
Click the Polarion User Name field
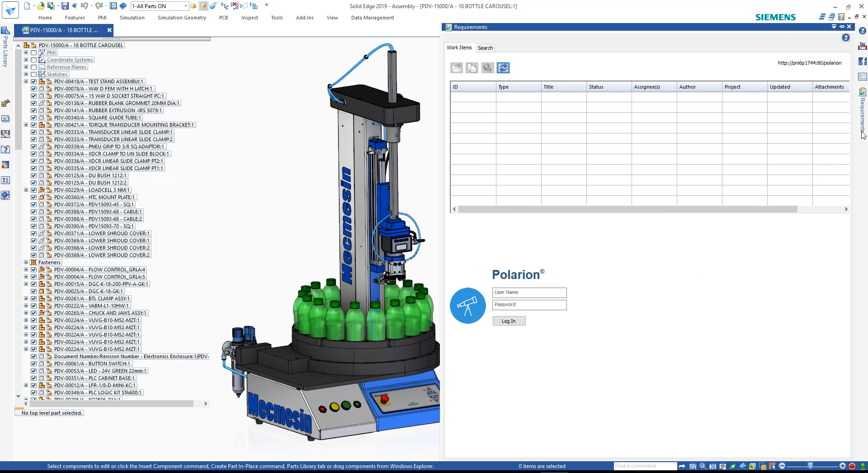tap(529, 293)
